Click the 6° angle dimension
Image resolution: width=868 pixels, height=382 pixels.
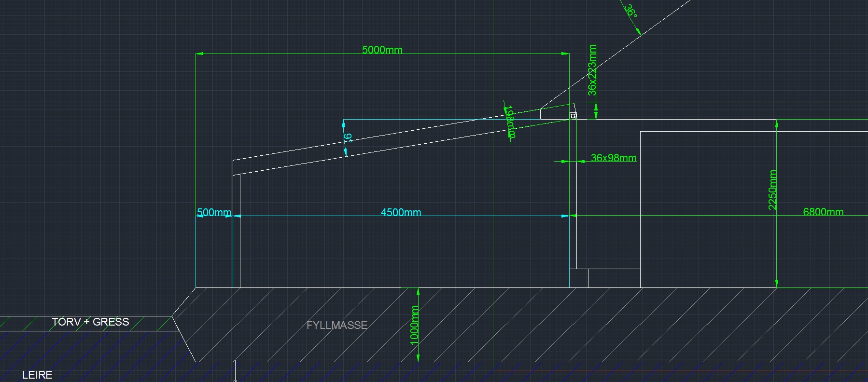pos(348,138)
